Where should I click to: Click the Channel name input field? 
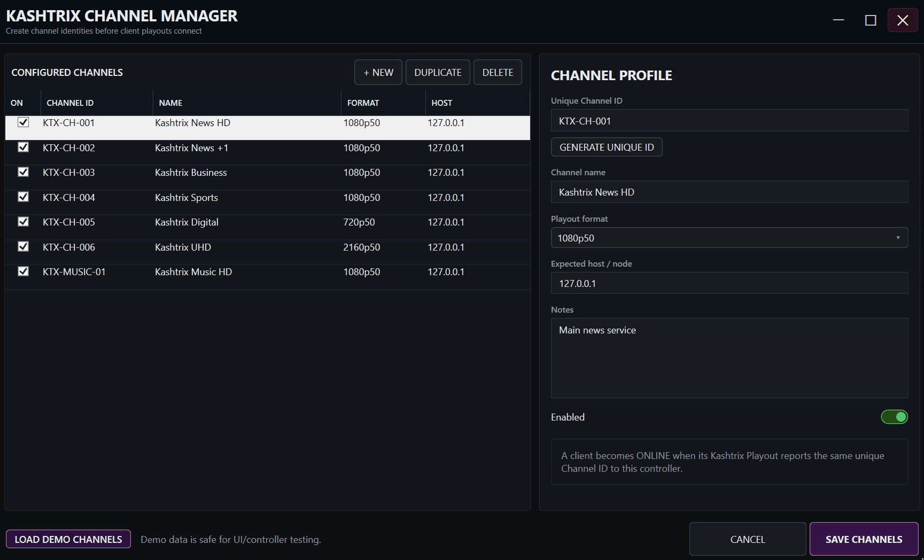point(729,192)
